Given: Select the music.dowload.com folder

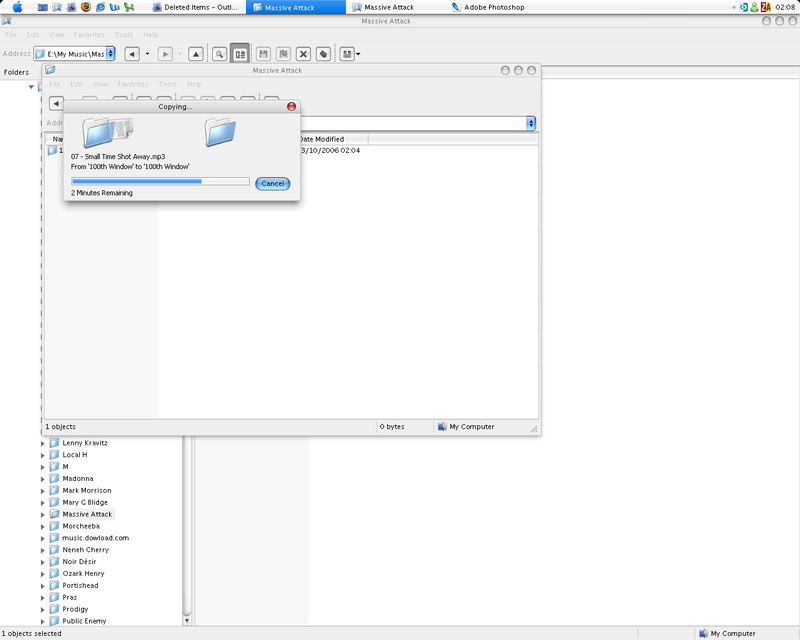Looking at the screenshot, I should tap(95, 538).
